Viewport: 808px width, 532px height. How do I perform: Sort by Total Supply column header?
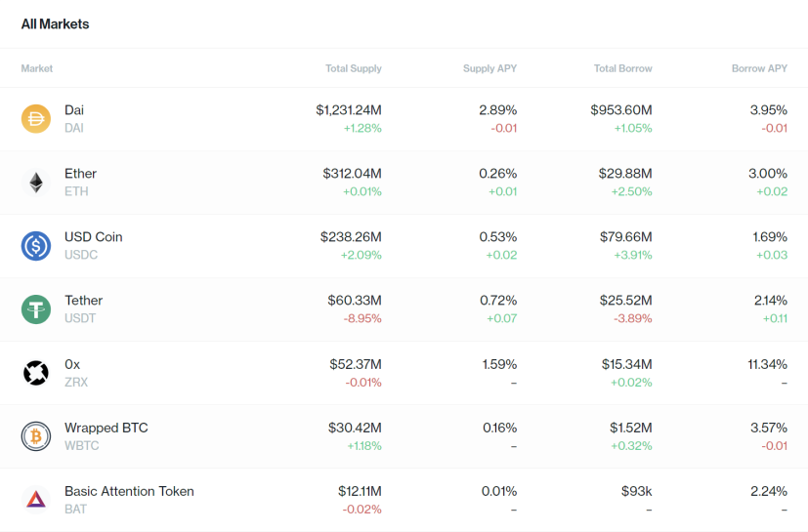[x=354, y=68]
